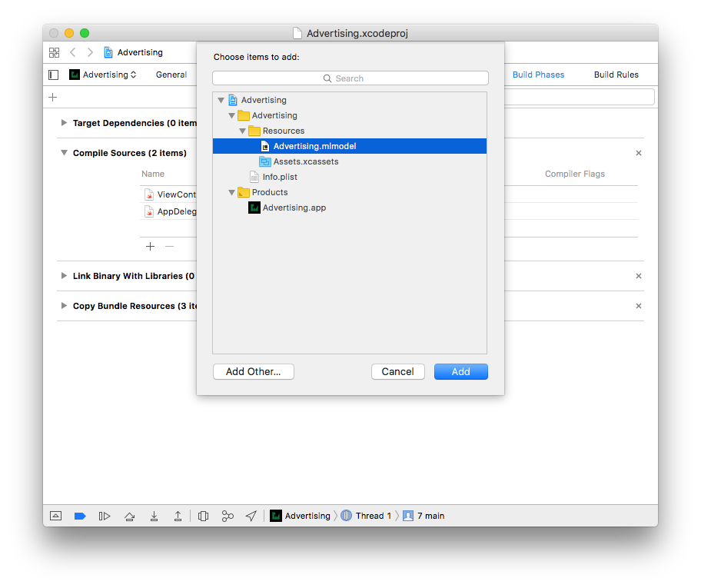The height and width of the screenshot is (588, 701).
Task: Select Advertising.mlmodel in the list
Action: point(350,146)
